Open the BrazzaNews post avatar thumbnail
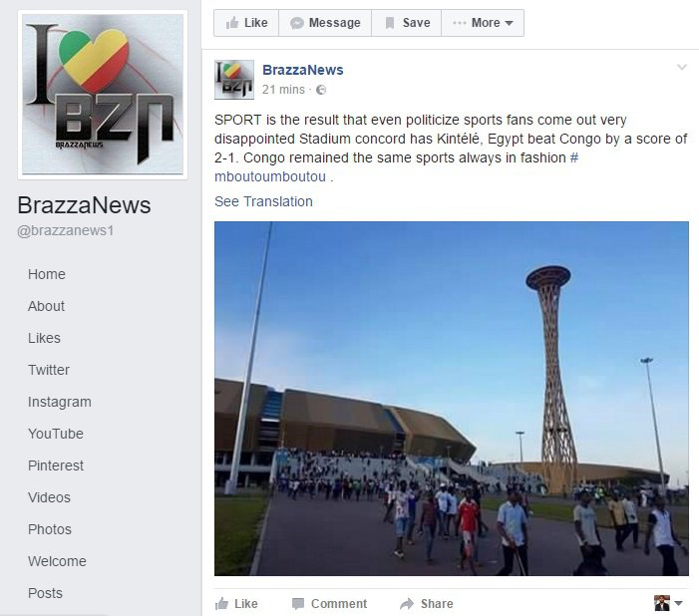 tap(234, 80)
